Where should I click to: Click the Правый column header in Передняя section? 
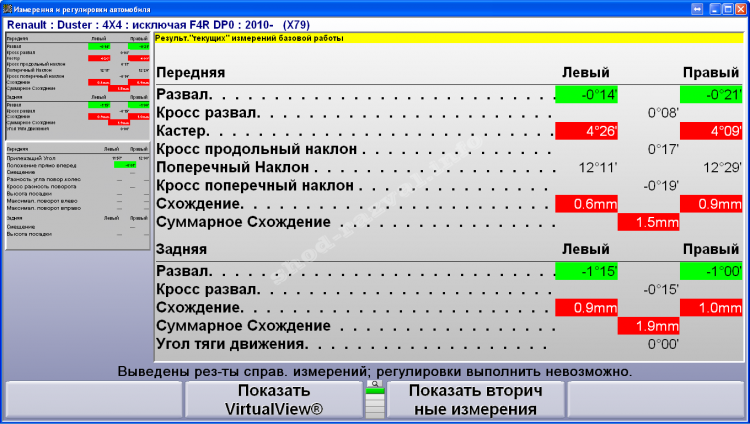coord(711,73)
